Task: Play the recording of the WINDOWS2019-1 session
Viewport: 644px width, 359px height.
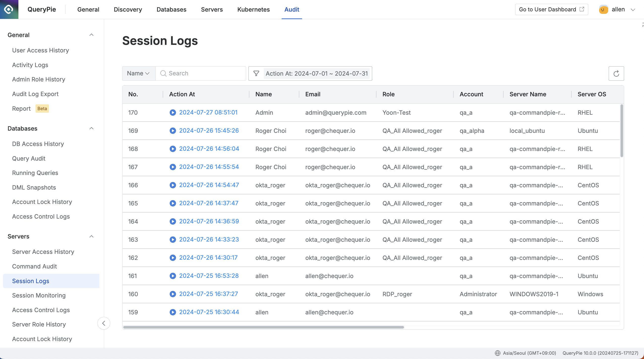Action: 173,294
